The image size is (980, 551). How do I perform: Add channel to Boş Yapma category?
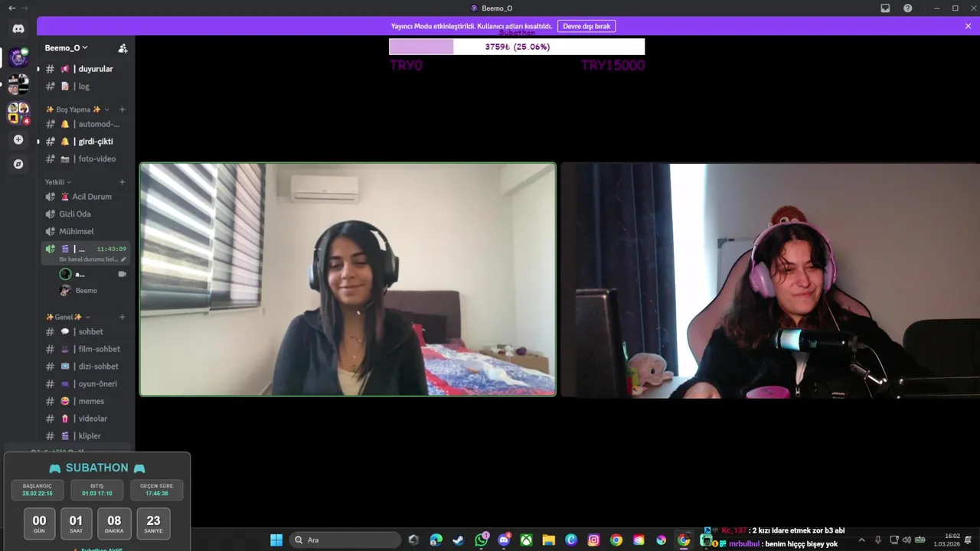[122, 109]
